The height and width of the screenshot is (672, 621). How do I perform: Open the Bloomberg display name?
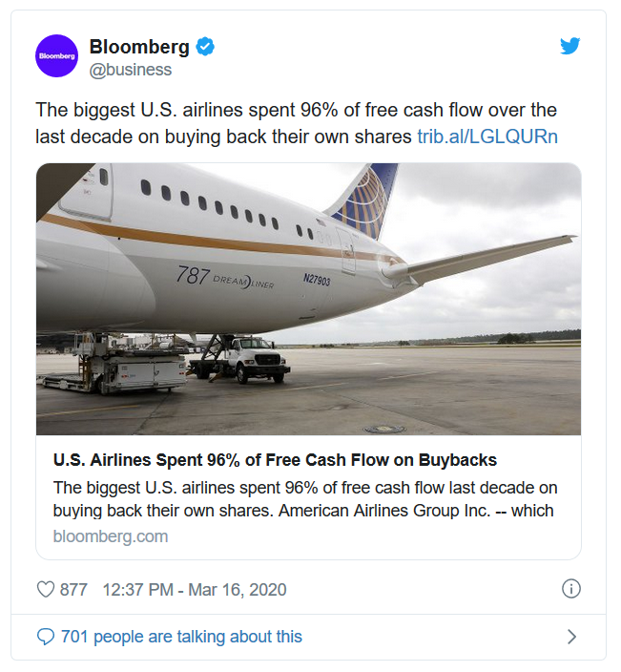(x=139, y=46)
